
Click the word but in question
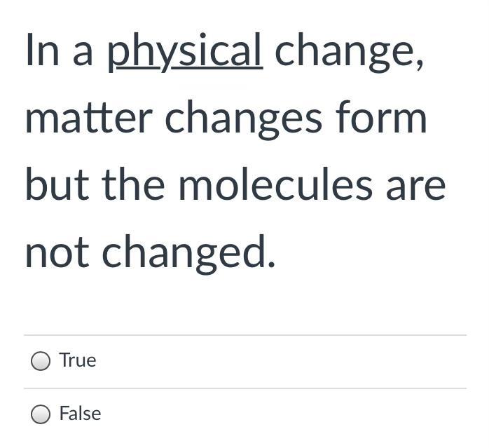(x=57, y=184)
